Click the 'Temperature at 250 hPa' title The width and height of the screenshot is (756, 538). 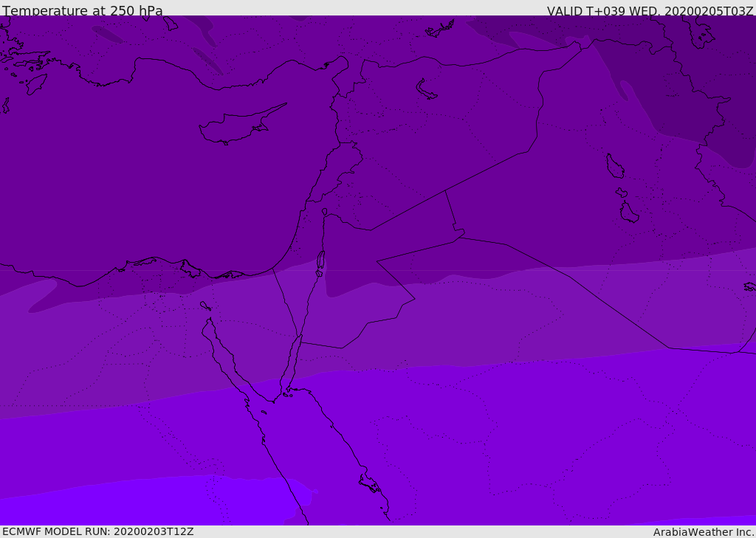[83, 10]
